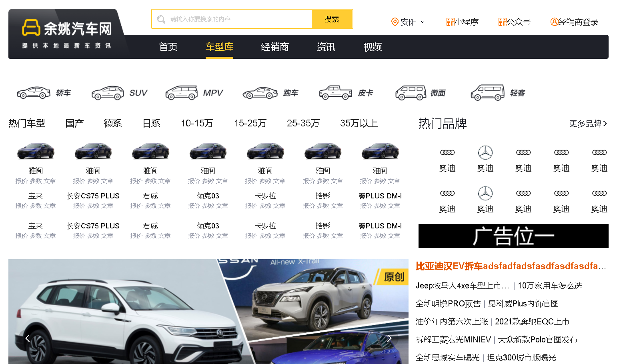The width and height of the screenshot is (639, 364).
Task: Expand the 安阳 city dropdown
Action: pyautogui.click(x=423, y=22)
